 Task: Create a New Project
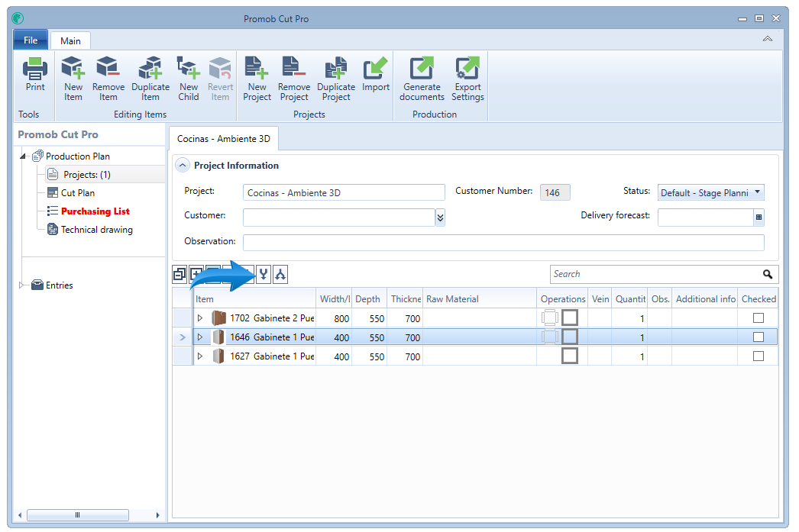[x=257, y=79]
